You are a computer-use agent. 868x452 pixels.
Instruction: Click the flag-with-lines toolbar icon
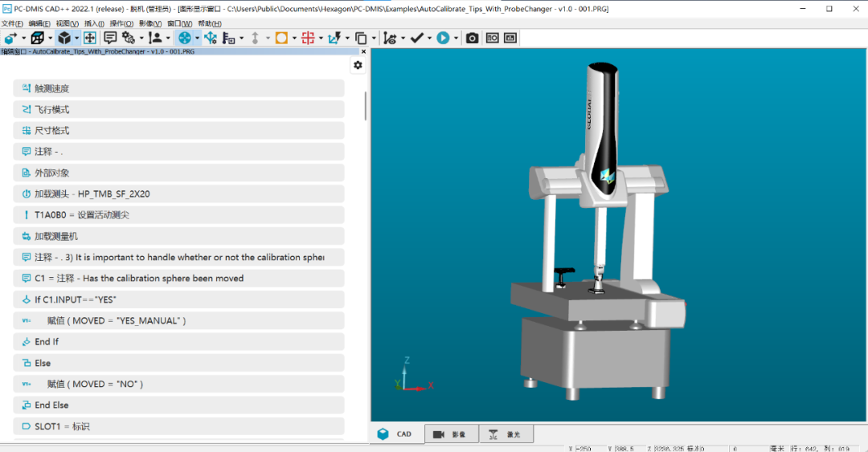(228, 38)
